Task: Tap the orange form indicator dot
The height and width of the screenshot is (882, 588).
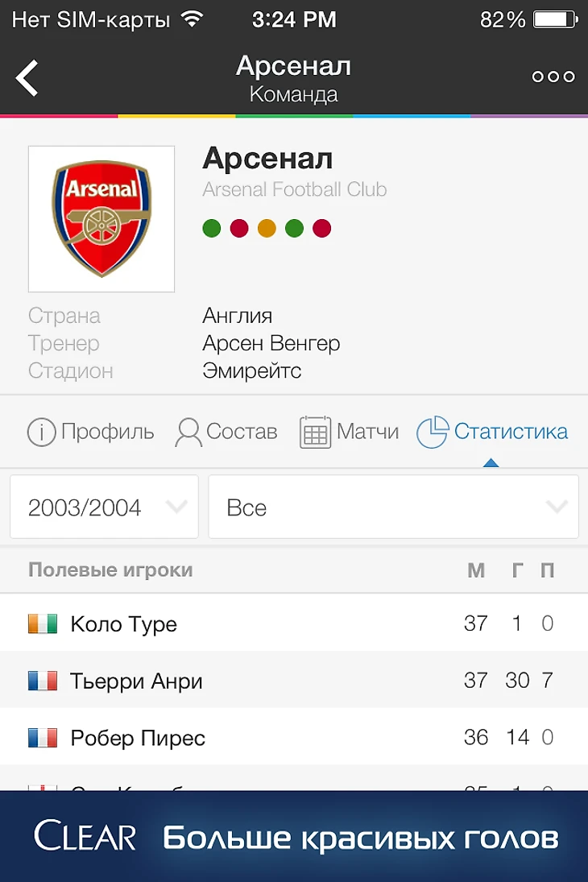Action: tap(267, 229)
